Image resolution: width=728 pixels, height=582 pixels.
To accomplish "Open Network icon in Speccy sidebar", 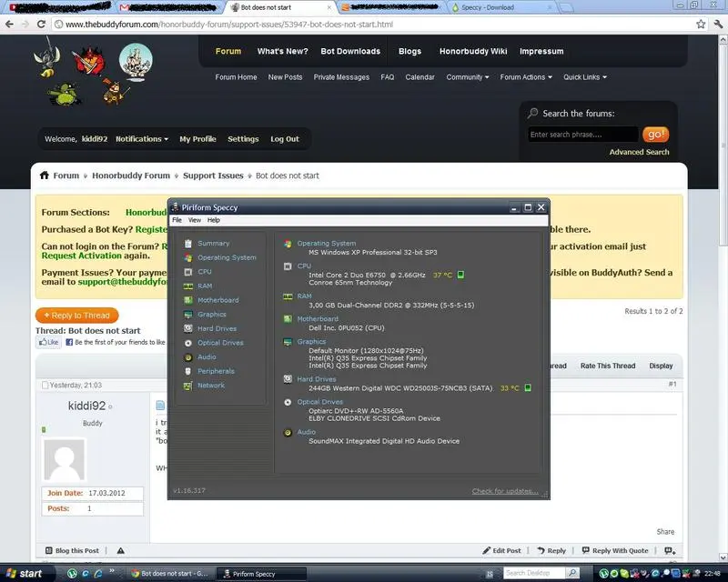I will tap(188, 386).
